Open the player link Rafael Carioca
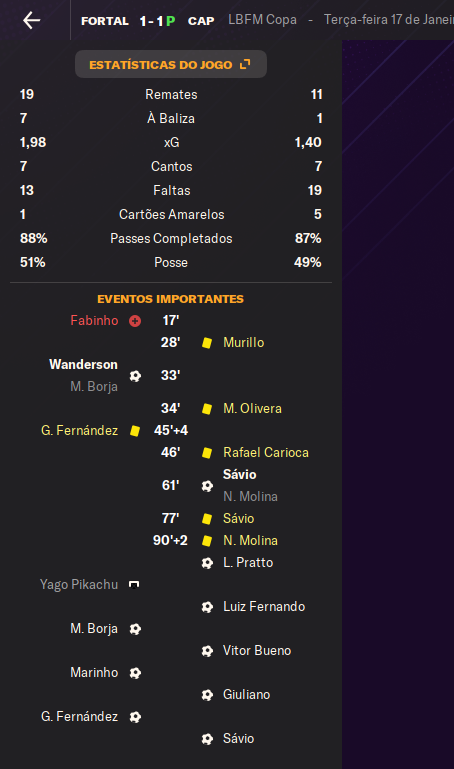The width and height of the screenshot is (454, 769). pyautogui.click(x=266, y=452)
